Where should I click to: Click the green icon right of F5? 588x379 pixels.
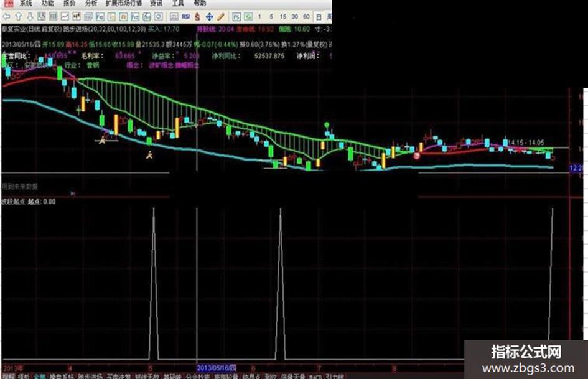248,17
